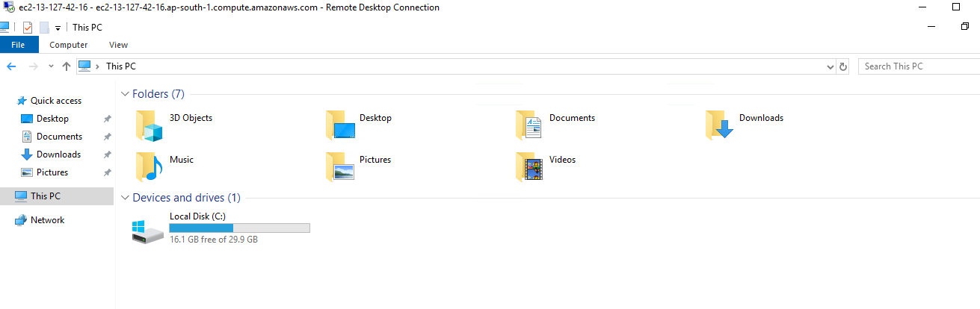Select Documents under Quick access
The height and width of the screenshot is (309, 980).
click(59, 137)
